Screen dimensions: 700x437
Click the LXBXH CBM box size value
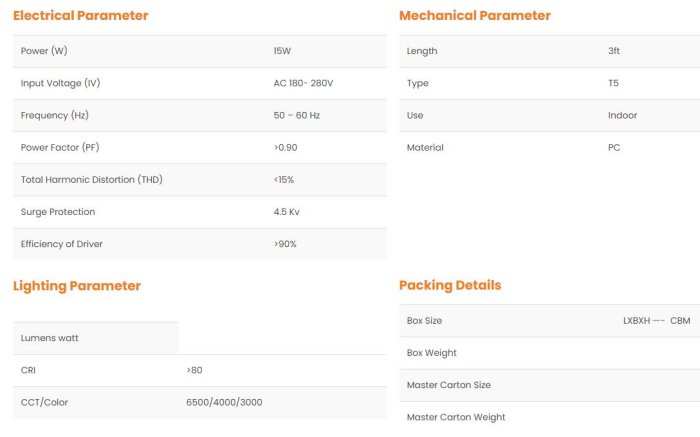tap(656, 321)
